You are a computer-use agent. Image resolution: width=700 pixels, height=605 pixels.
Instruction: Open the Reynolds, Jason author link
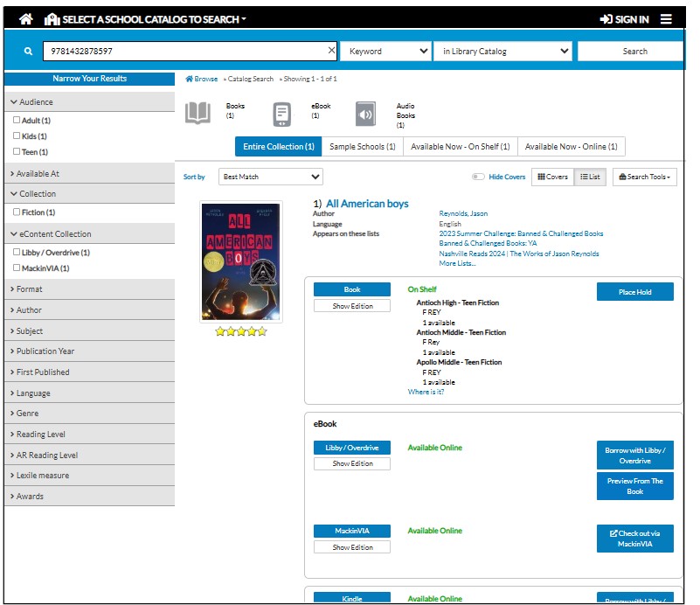463,213
